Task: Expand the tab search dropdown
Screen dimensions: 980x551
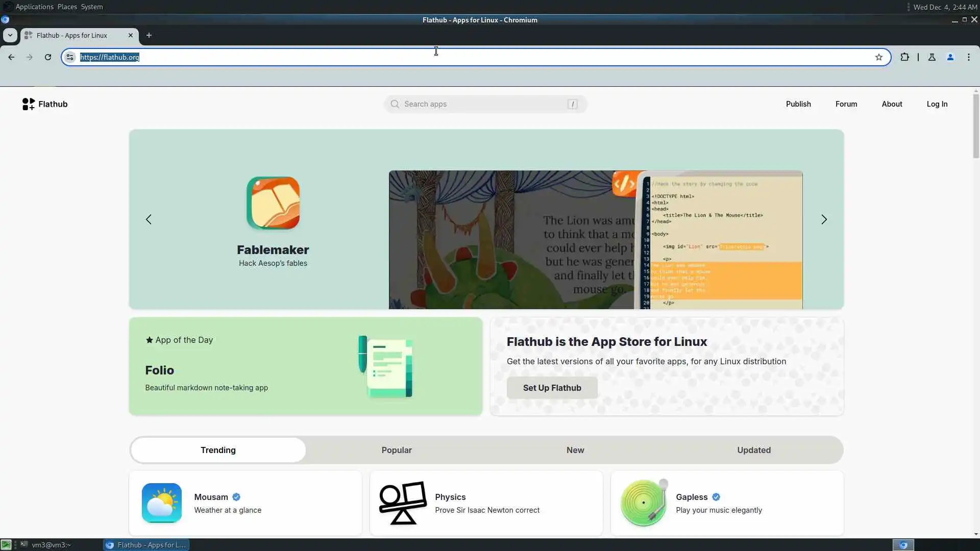Action: 10,35
